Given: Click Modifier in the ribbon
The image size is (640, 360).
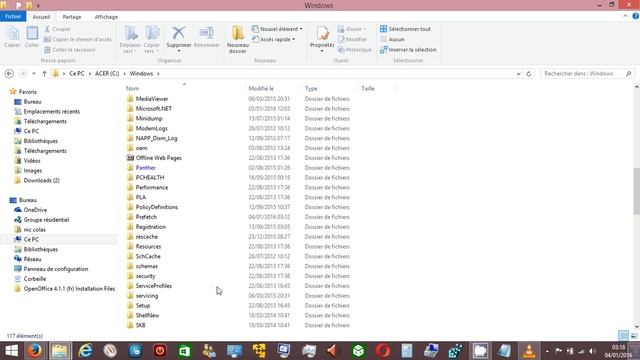Looking at the screenshot, I should (x=352, y=39).
